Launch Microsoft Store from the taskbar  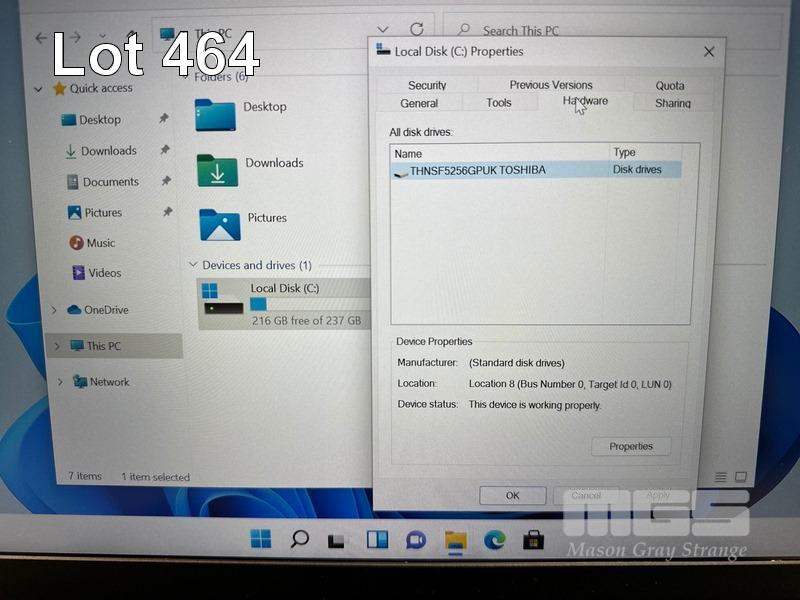click(x=535, y=540)
